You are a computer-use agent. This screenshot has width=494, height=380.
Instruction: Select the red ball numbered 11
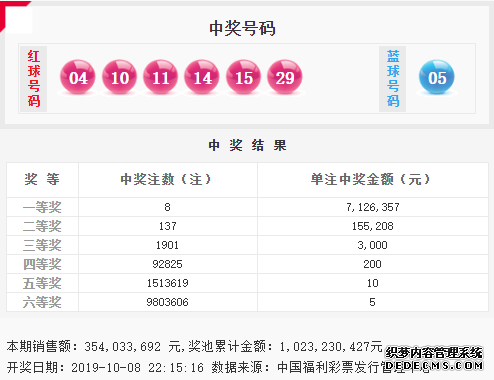coord(161,77)
